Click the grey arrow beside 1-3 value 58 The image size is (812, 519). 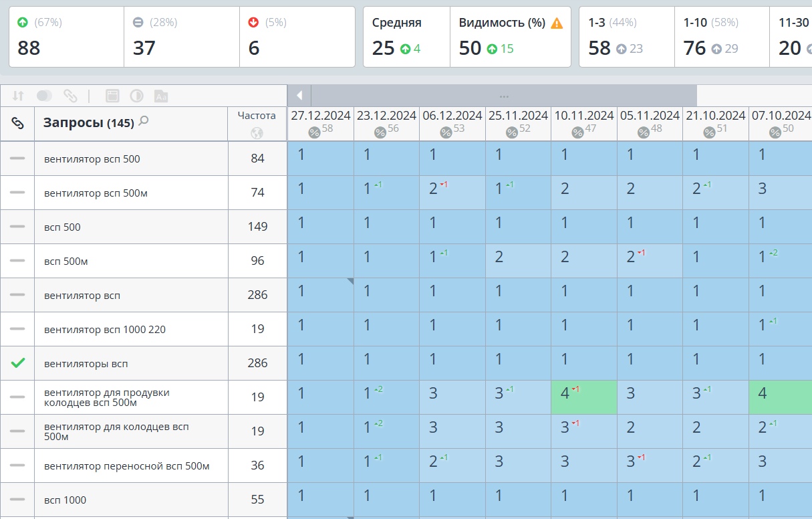[x=621, y=48]
